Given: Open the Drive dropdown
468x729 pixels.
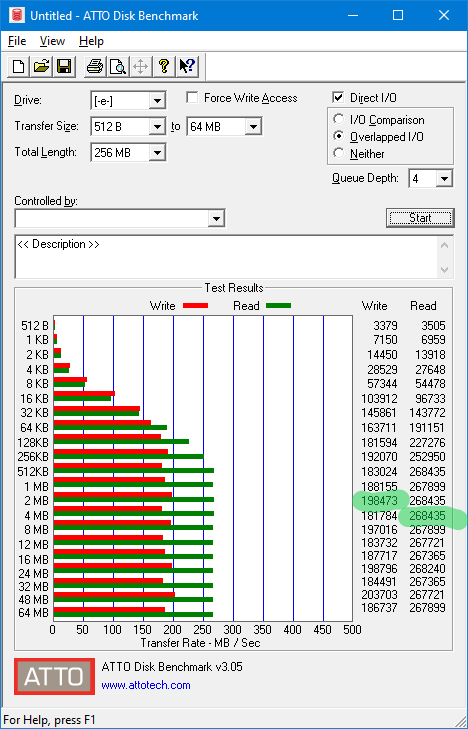Looking at the screenshot, I should (157, 101).
